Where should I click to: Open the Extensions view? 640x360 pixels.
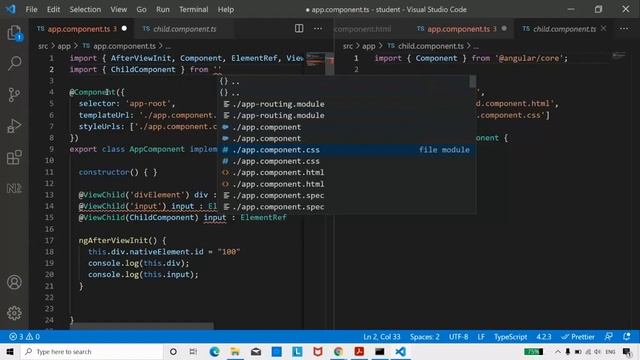(x=14, y=157)
